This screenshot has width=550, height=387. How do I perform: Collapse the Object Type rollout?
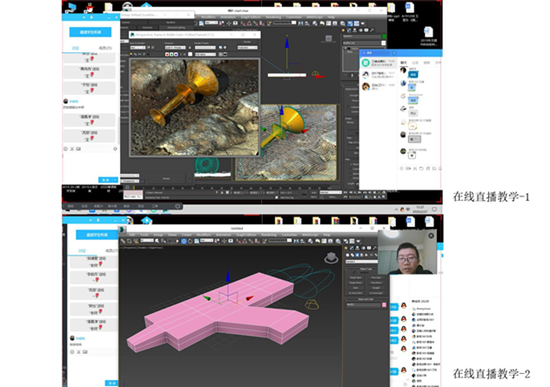[366, 269]
